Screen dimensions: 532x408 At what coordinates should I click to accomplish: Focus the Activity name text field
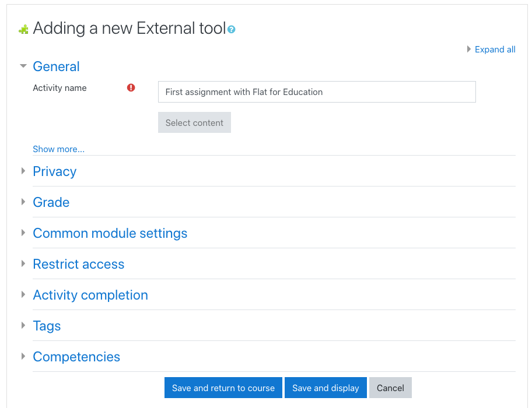tap(317, 92)
